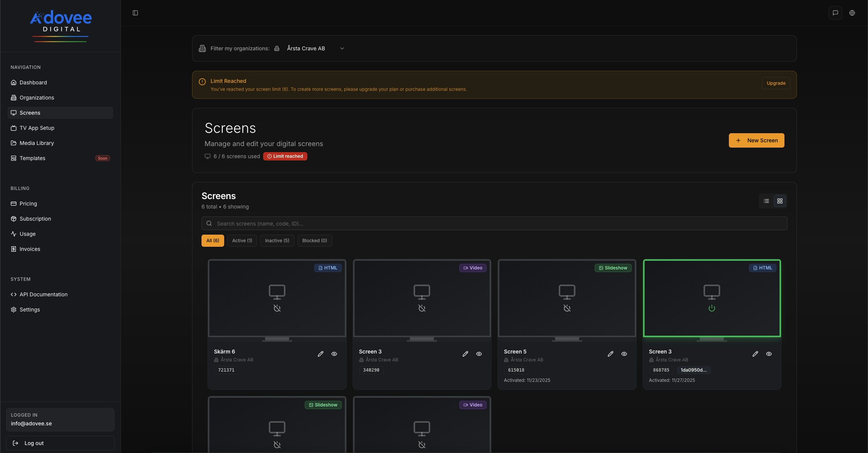
Task: Click the New Screen button
Action: pyautogui.click(x=756, y=140)
